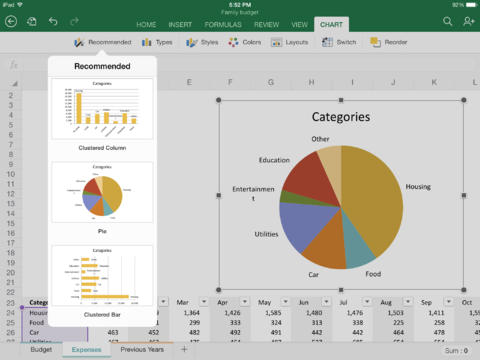The image size is (480, 360).
Task: Add a new sheet with plus button
Action: (x=184, y=349)
